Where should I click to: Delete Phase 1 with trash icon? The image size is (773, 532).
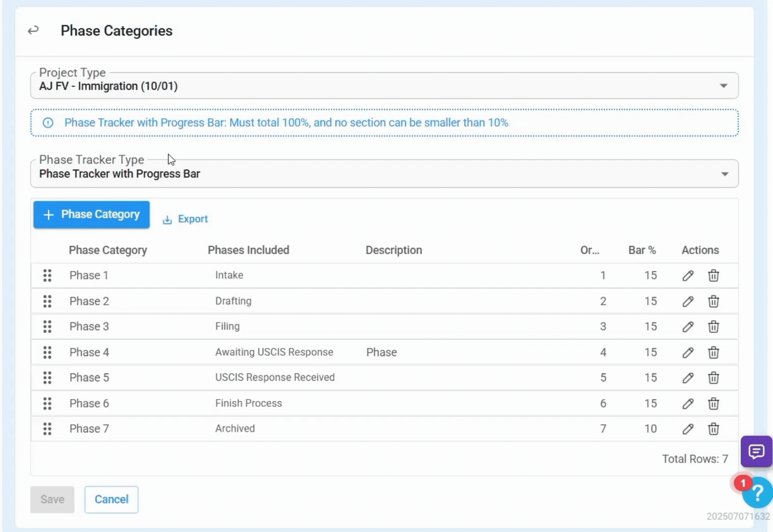point(713,275)
